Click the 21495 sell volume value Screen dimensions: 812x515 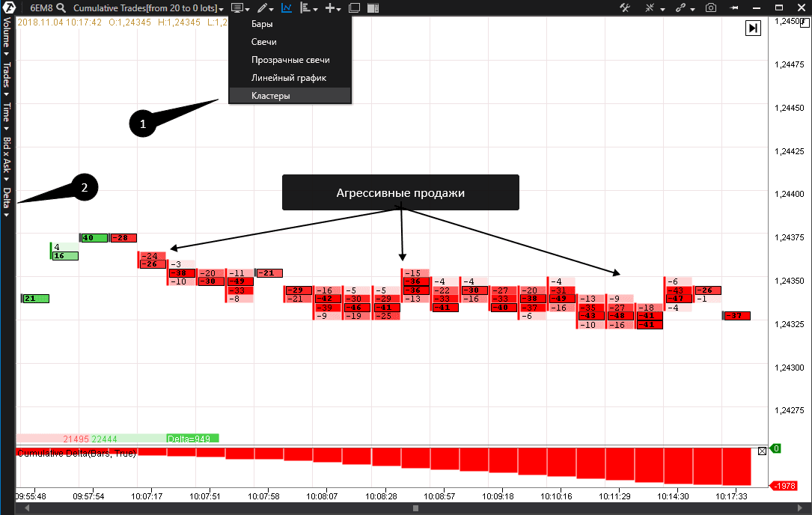point(76,439)
